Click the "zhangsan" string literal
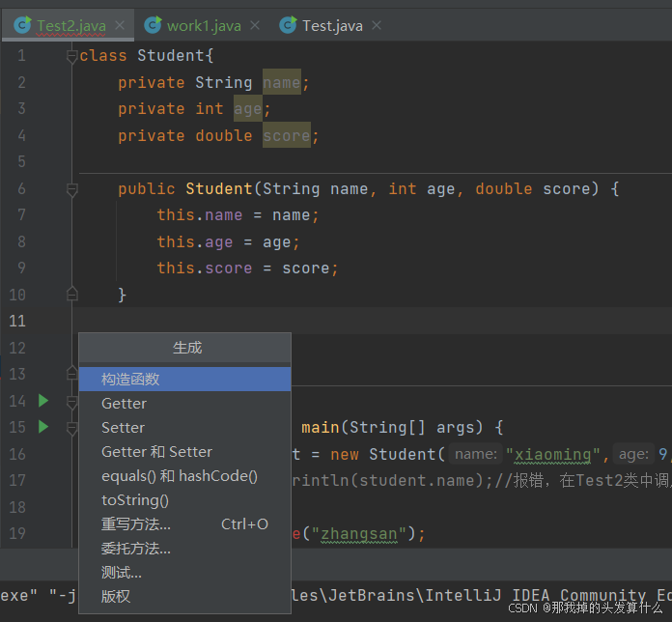Screen dimensions: 672x622 click(359, 534)
